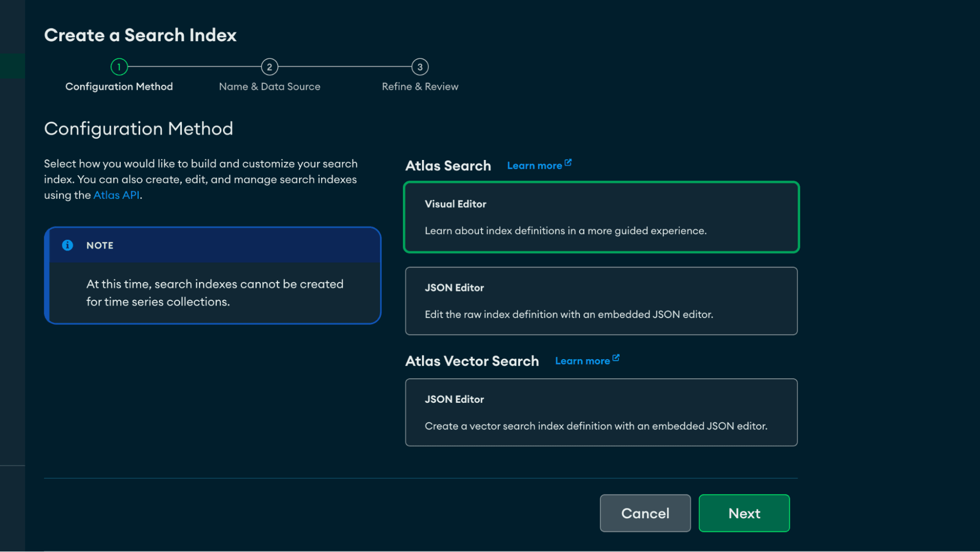The image size is (980, 552).
Task: Click the green checkmark on Configuration Method step
Action: (119, 67)
